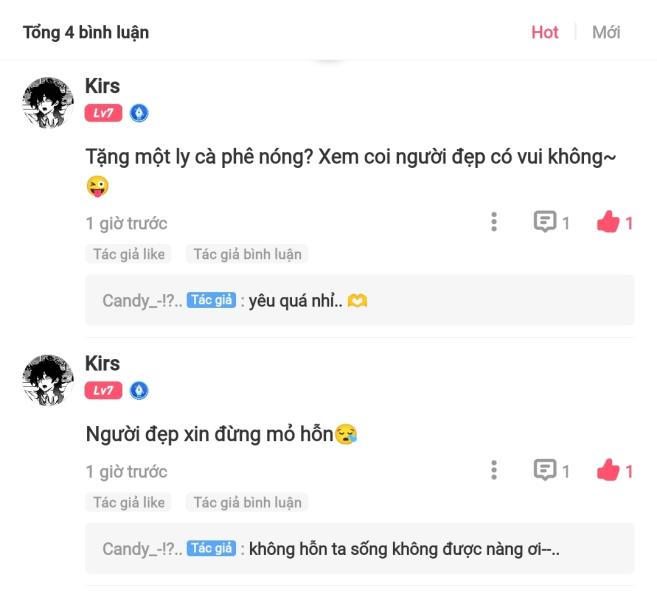Open the author reply "không hỗn ta sống"

360,548
